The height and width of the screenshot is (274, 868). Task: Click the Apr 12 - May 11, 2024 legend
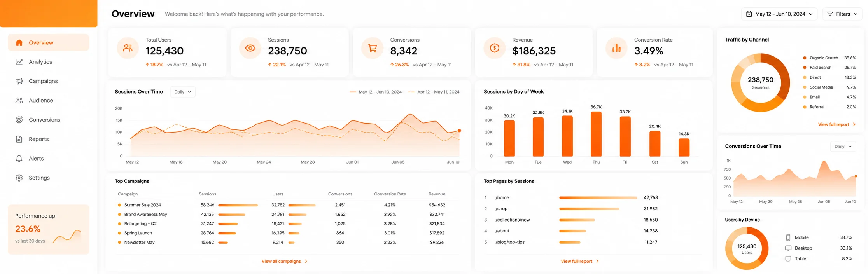[434, 92]
